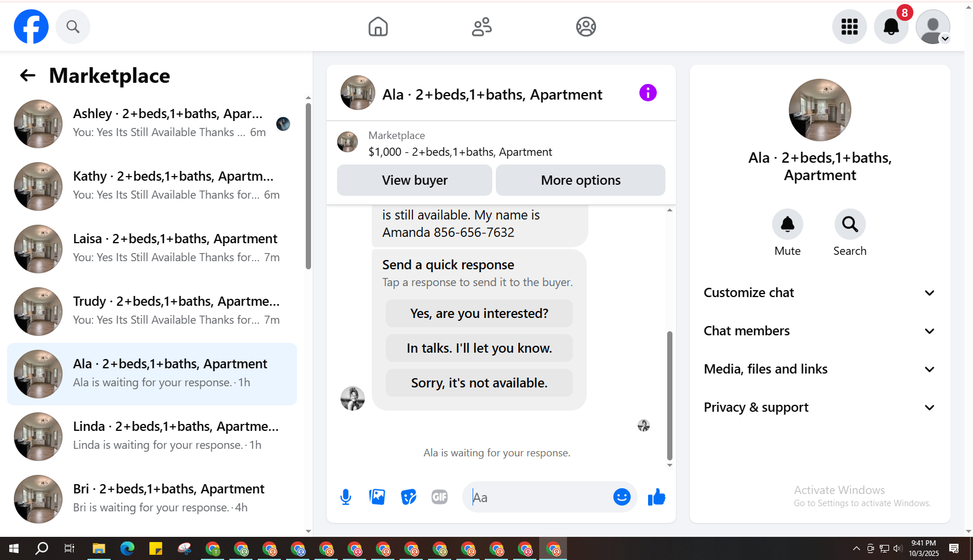973x560 pixels.
Task: Show hidden system tray icons
Action: click(x=856, y=548)
